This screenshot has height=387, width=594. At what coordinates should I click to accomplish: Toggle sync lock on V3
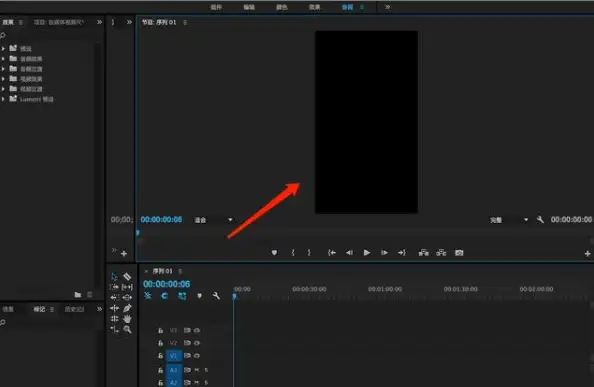pos(187,331)
